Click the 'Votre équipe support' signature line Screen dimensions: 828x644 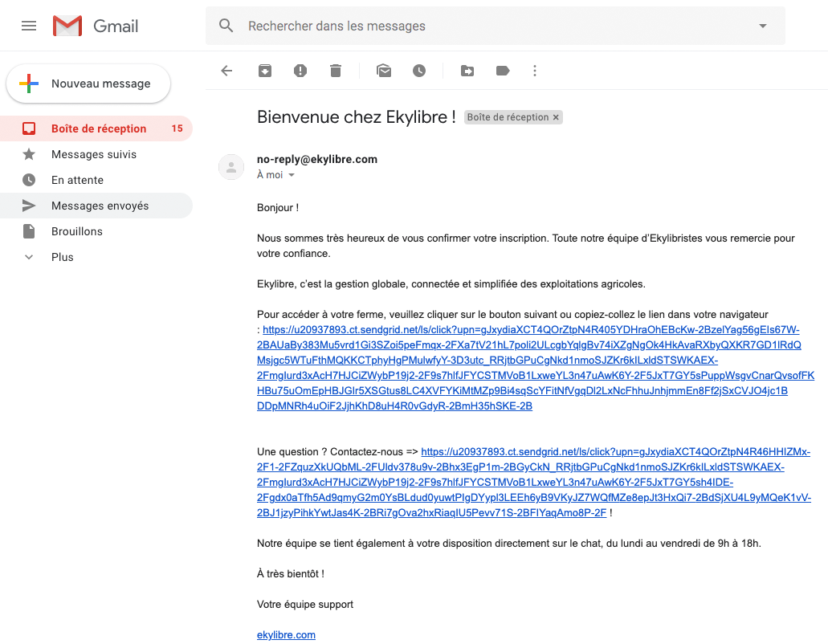(305, 605)
